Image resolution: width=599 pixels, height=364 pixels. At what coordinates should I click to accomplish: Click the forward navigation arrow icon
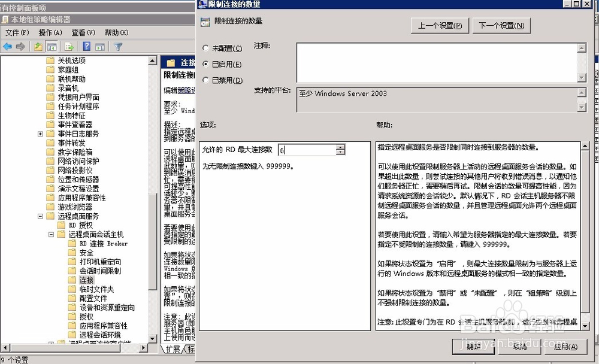point(20,47)
